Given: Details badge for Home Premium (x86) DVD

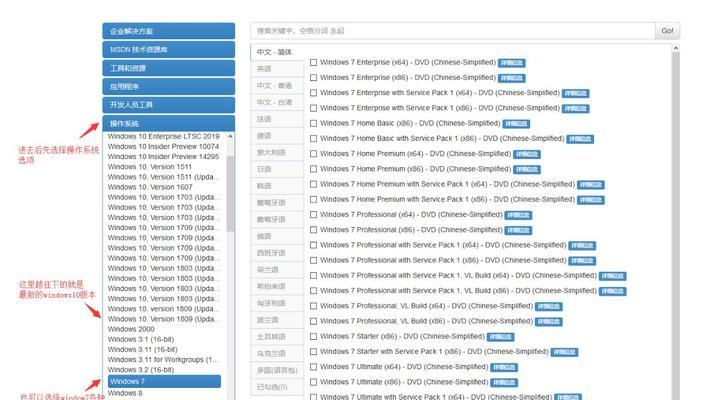Looking at the screenshot, I should click(x=527, y=169).
